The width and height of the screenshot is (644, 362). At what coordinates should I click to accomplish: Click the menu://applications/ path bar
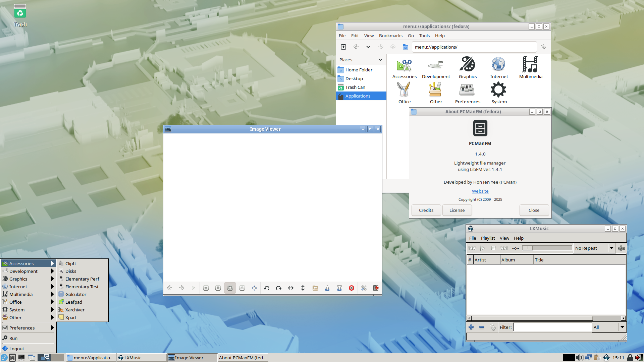pos(474,47)
